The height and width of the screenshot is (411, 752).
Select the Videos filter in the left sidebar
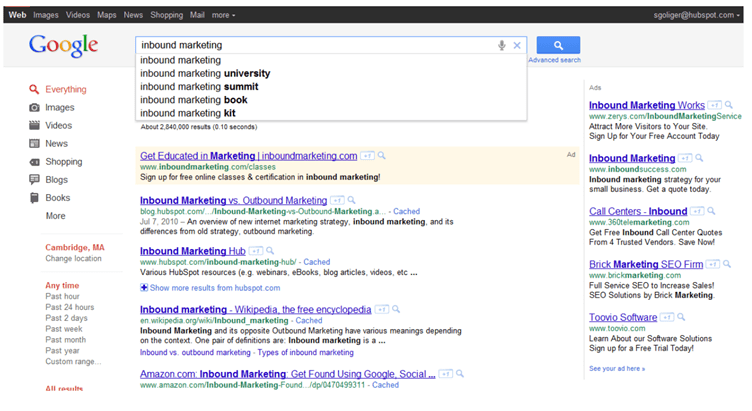tap(58, 126)
